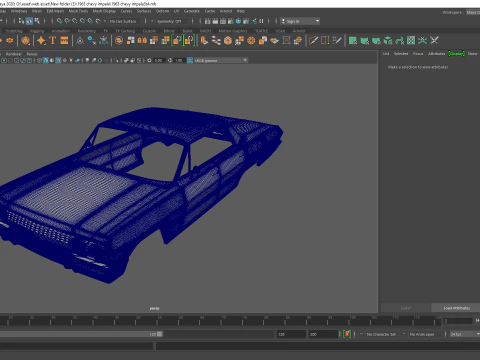Click the playback end field 120
This screenshot has height=360, width=480.
[291, 334]
